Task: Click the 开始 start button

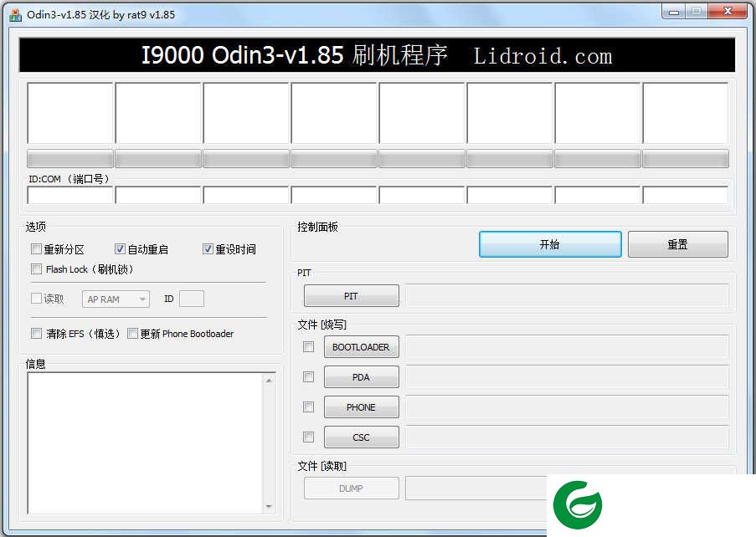Action: pos(550,244)
